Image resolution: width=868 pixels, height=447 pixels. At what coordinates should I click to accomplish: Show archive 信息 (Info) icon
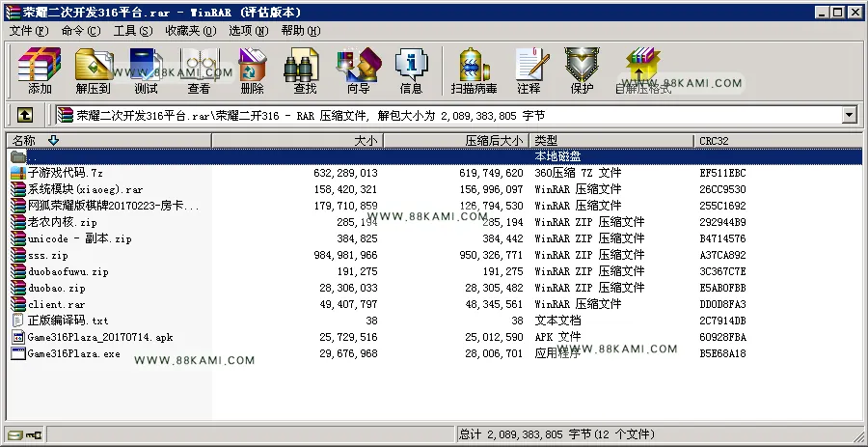[x=411, y=70]
